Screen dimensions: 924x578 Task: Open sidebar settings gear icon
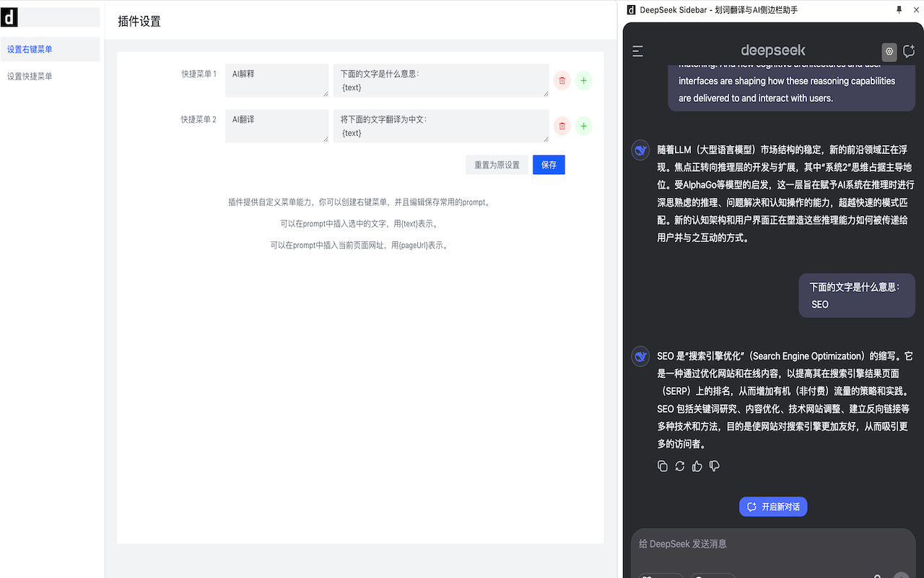889,51
